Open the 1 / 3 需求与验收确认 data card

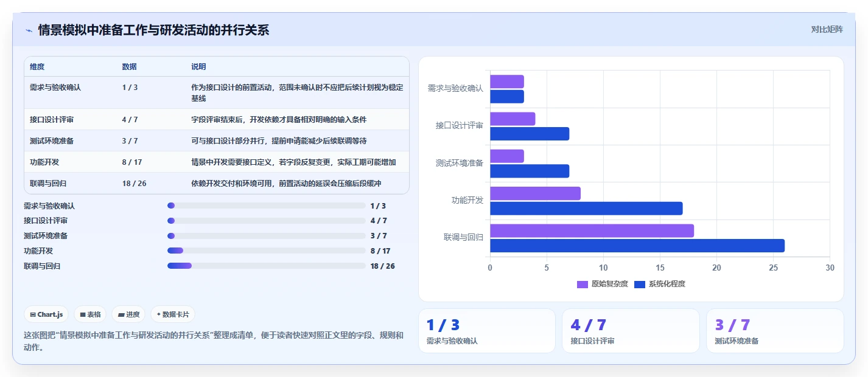[487, 331]
